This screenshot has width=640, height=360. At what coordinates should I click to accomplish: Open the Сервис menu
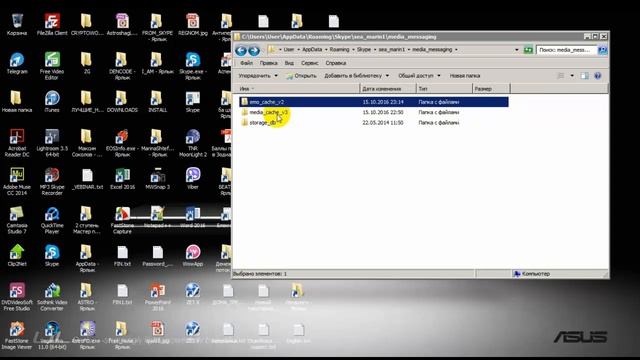click(309, 63)
